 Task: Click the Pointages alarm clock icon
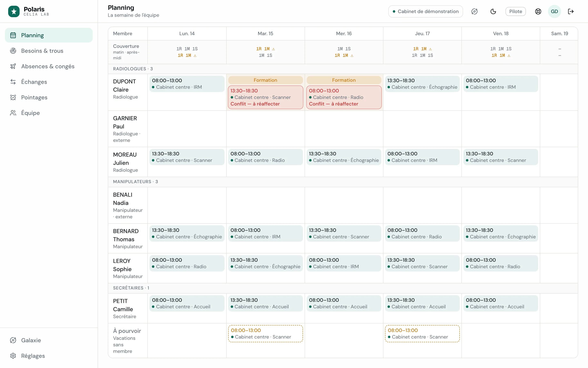13,97
